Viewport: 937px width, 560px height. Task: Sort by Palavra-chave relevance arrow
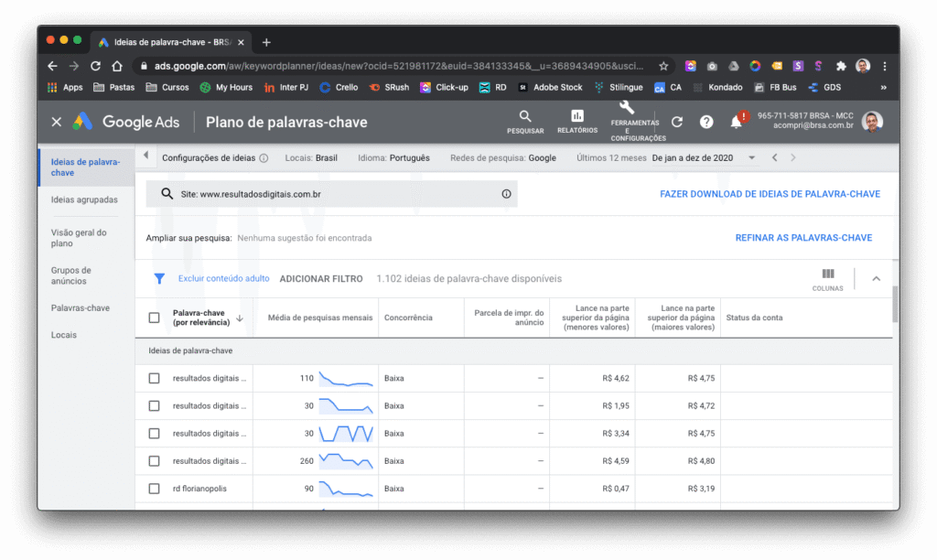(x=240, y=318)
